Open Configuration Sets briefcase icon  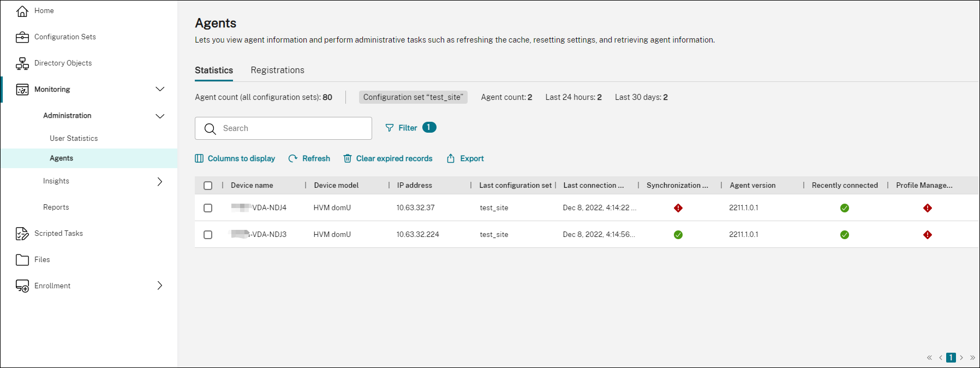coord(22,37)
